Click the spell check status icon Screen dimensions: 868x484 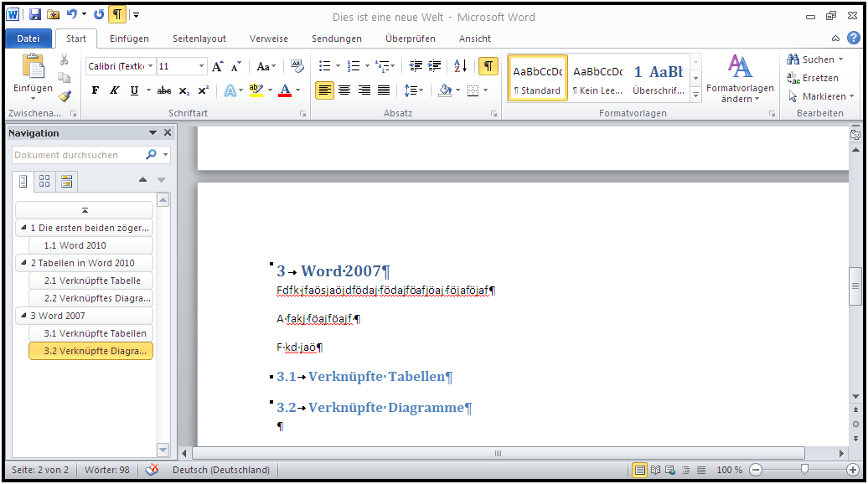152,470
